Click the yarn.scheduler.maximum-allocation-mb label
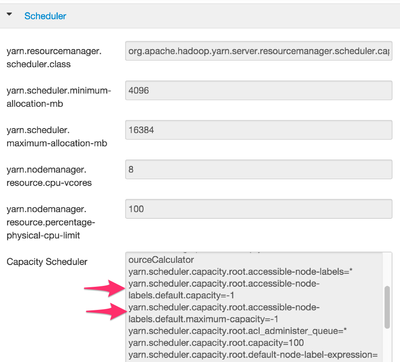400x362 pixels. (57, 137)
